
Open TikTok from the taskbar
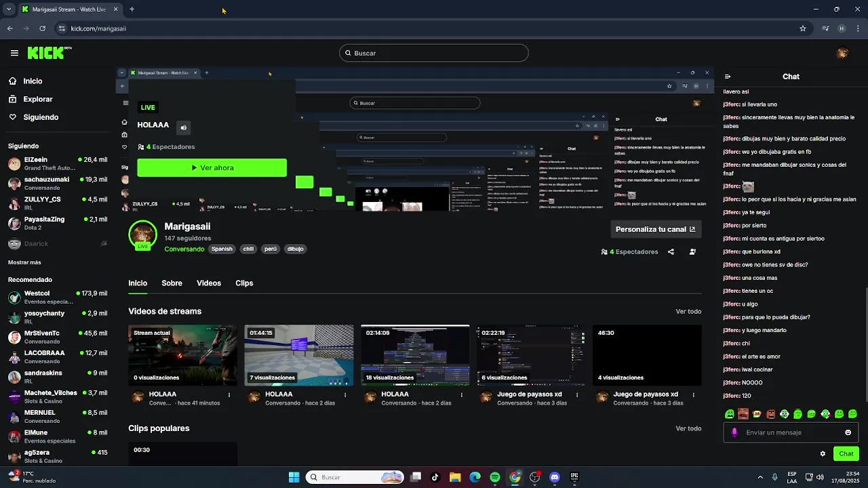point(435,477)
